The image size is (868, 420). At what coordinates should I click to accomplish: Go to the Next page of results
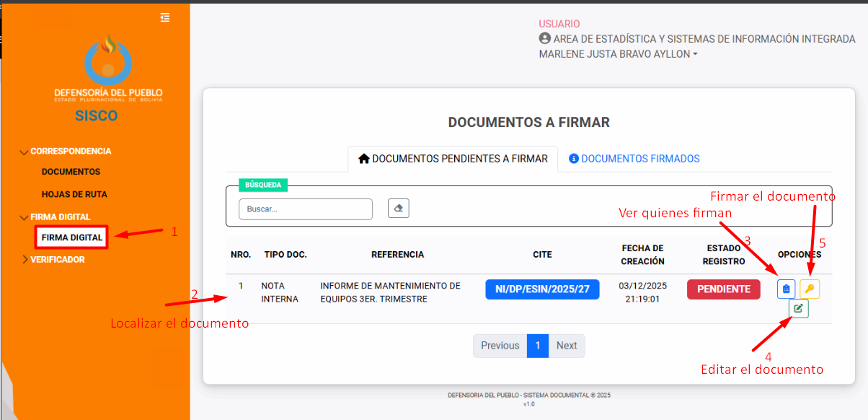(566, 346)
